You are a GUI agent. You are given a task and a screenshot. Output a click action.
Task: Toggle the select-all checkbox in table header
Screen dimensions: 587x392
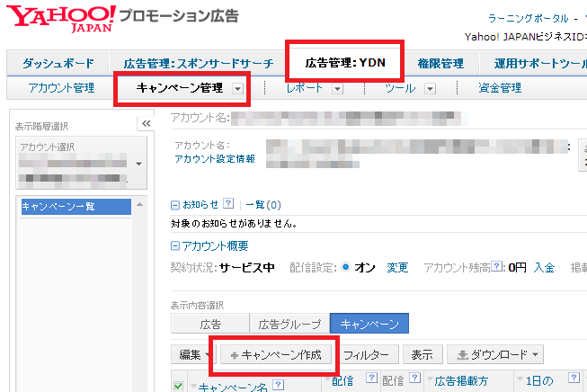pyautogui.click(x=179, y=386)
